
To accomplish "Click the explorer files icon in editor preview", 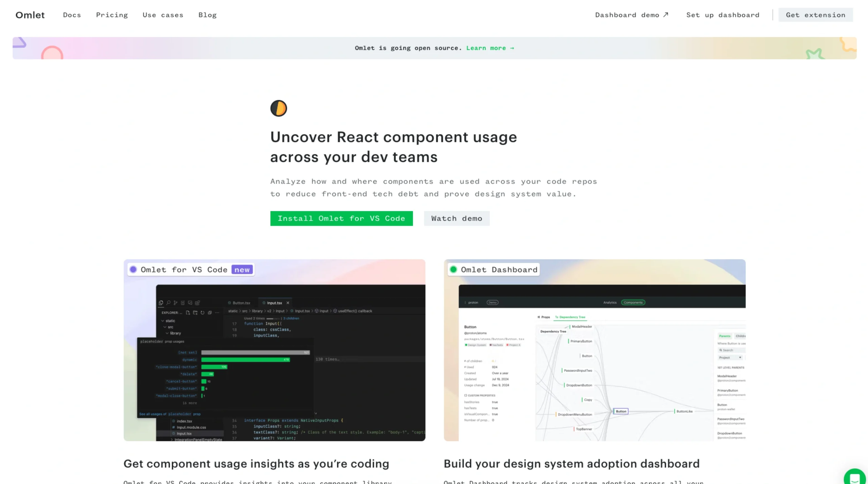I will point(161,303).
